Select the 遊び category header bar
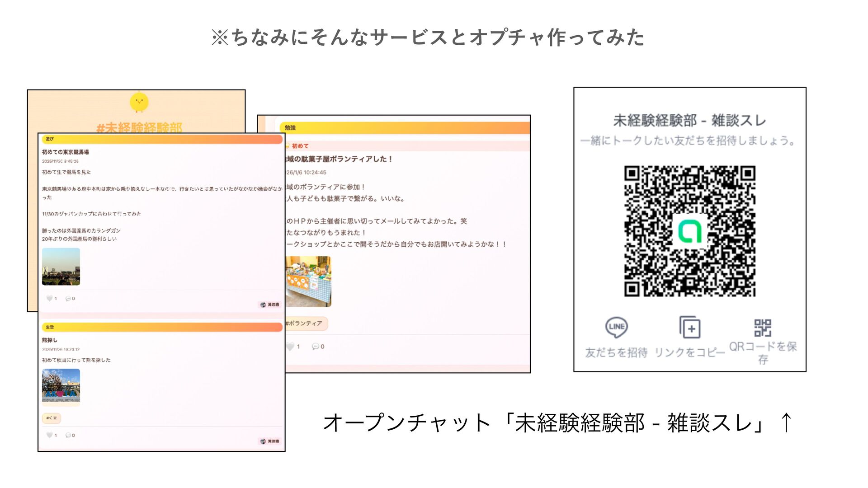Image resolution: width=868 pixels, height=488 pixels. [x=161, y=139]
